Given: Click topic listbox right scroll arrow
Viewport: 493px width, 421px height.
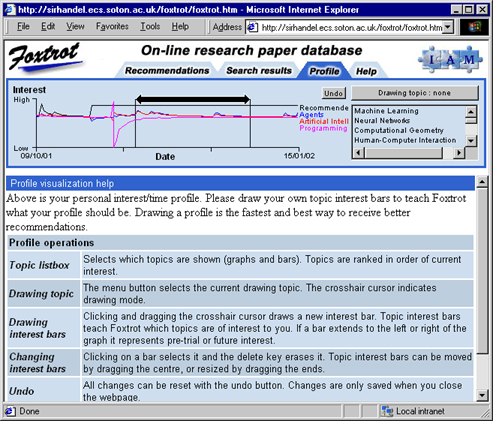Looking at the screenshot, I should click(x=459, y=153).
